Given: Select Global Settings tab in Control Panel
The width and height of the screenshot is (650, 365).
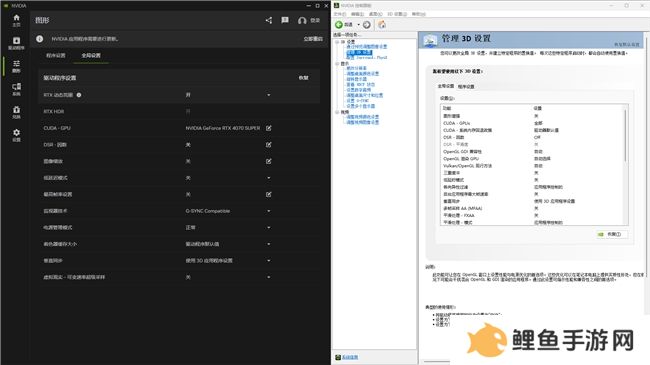Looking at the screenshot, I should [x=446, y=86].
